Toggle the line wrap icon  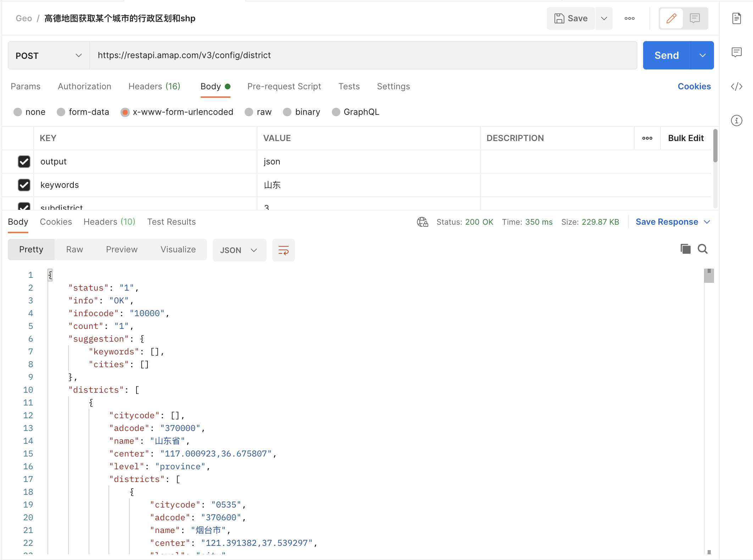pyautogui.click(x=283, y=250)
